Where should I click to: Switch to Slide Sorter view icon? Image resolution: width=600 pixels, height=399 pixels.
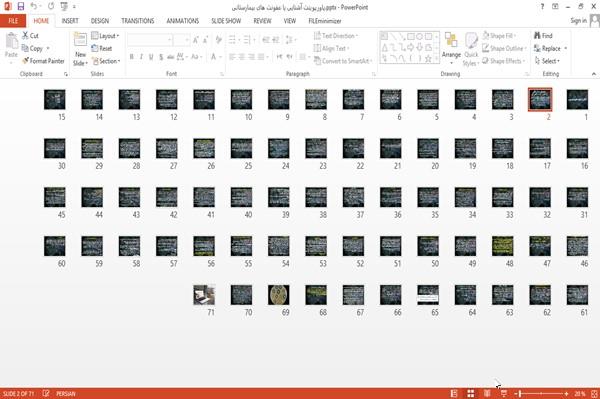coord(471,394)
